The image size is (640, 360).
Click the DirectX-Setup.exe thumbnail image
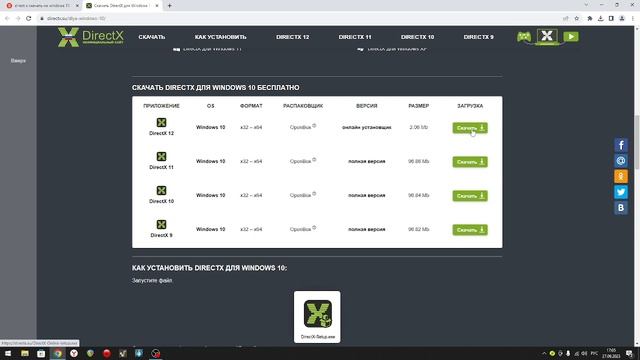pos(317,317)
